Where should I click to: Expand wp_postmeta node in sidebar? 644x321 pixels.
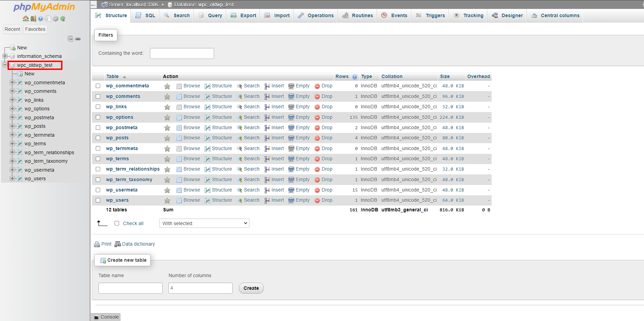click(12, 117)
